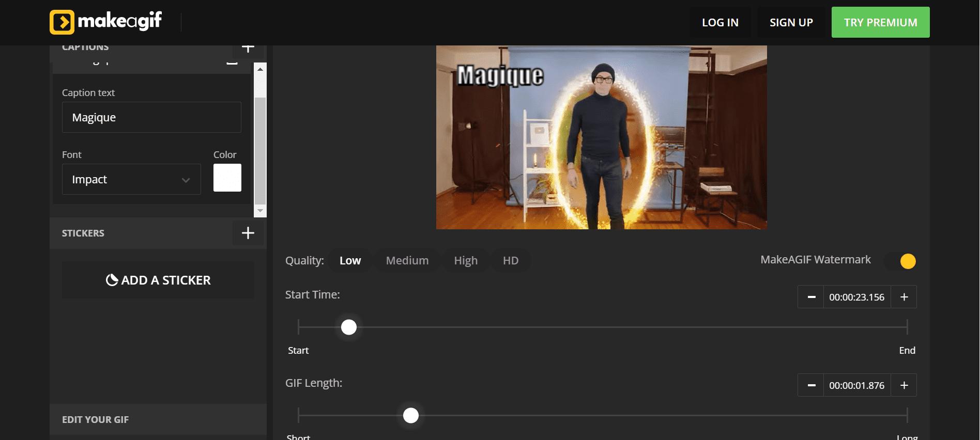Select HD quality option

[x=511, y=261]
